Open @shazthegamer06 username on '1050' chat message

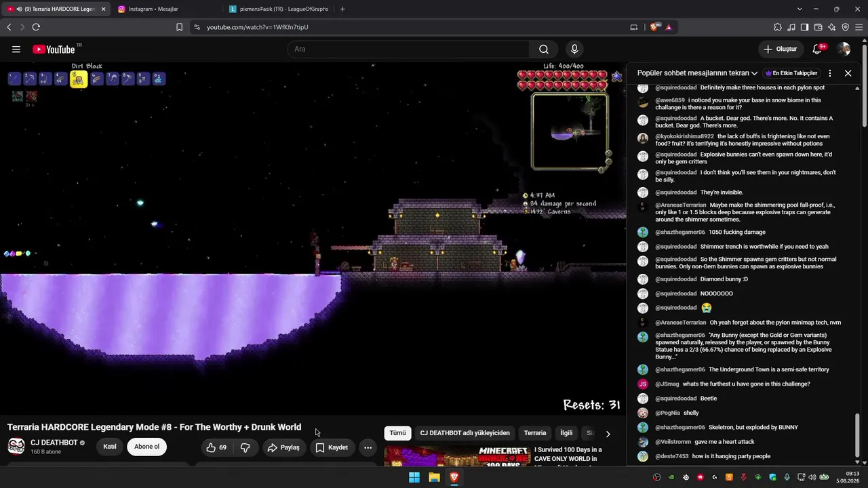[680, 232]
